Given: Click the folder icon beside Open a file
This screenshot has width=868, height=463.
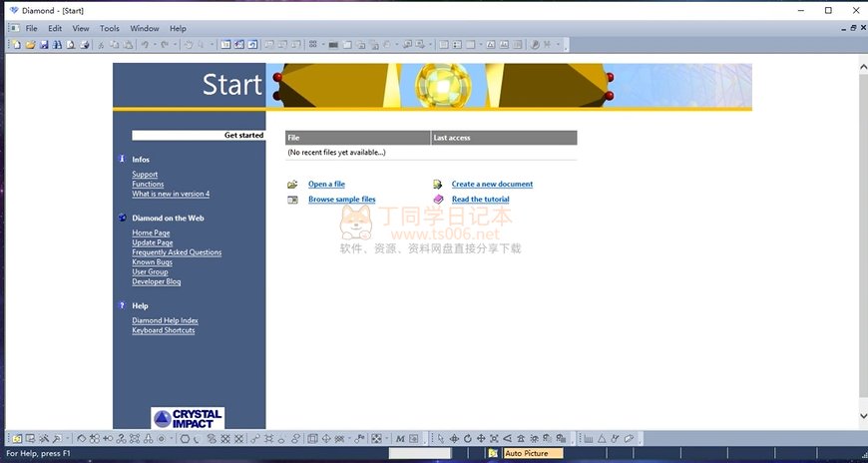Looking at the screenshot, I should pyautogui.click(x=292, y=185).
